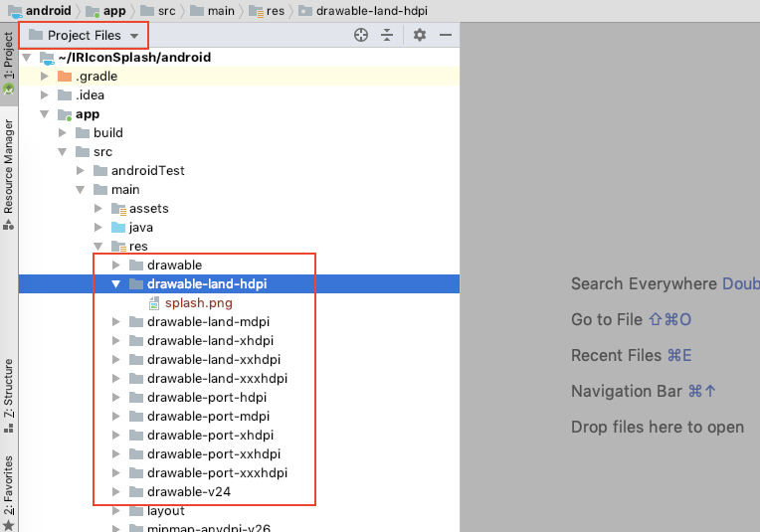Click the locate/select opened file crosshair icon
The image size is (760, 532).
click(x=361, y=35)
